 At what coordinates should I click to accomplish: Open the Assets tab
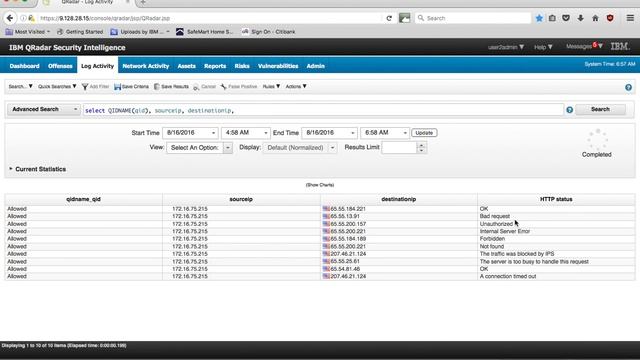(x=187, y=66)
